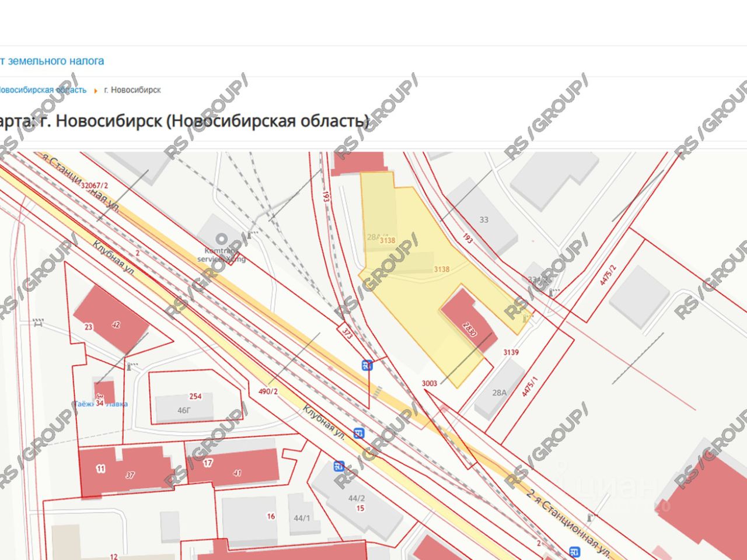747x560 pixels.
Task: Click bus stop icon near 2-я Станционная ул. label
Action: pos(575,552)
